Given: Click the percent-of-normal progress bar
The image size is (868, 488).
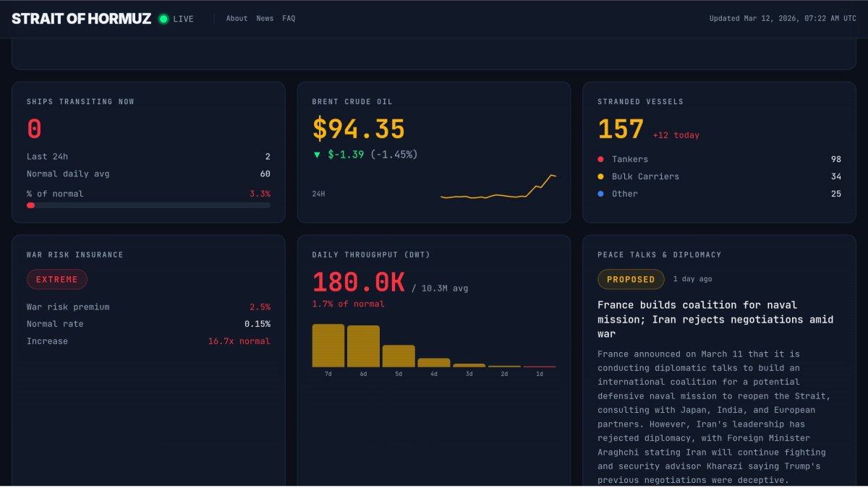Looking at the screenshot, I should click(x=148, y=205).
